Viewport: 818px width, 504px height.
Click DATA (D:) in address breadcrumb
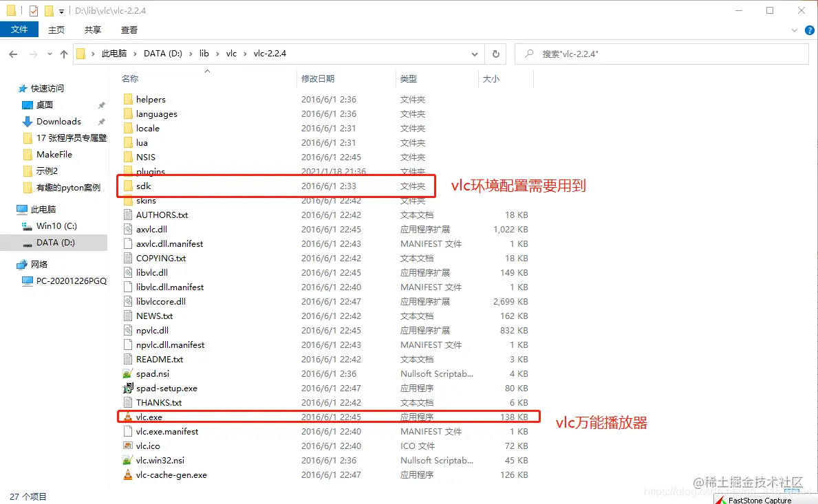(x=163, y=54)
